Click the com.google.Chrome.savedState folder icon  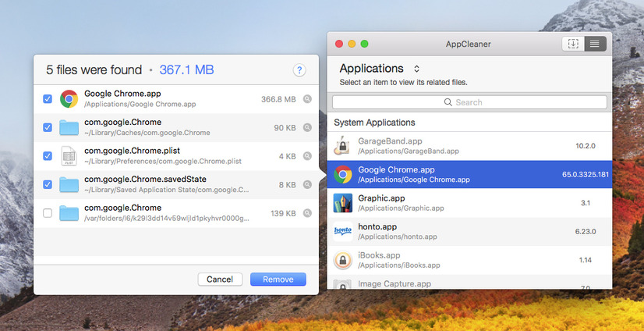pyautogui.click(x=69, y=184)
